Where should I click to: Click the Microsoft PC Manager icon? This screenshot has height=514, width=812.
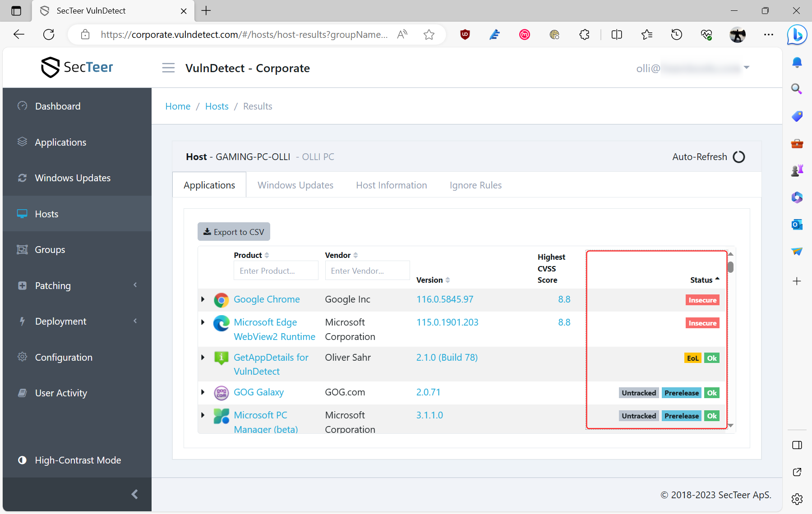221,416
